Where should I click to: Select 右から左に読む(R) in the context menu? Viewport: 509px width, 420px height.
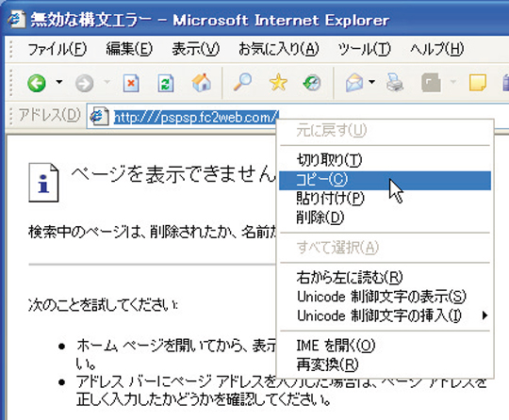click(385, 278)
